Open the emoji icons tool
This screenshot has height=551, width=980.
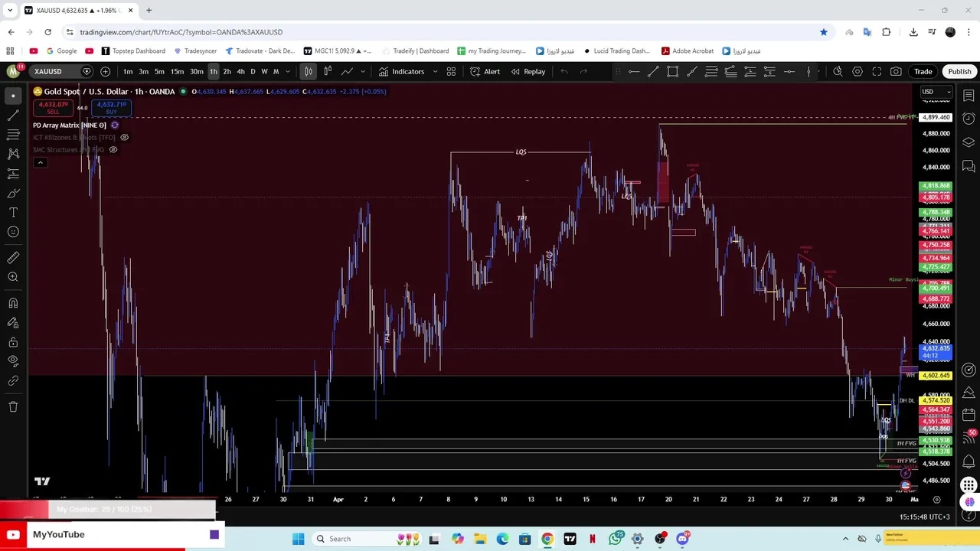13,232
